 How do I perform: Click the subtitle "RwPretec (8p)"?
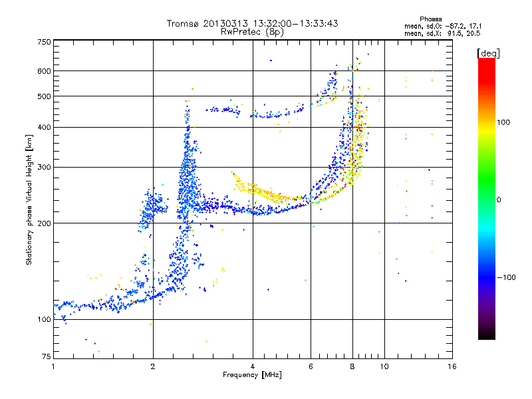click(x=252, y=32)
